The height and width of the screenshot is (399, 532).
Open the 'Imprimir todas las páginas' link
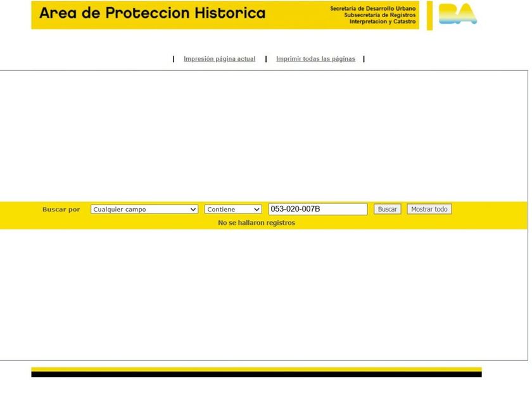(x=315, y=59)
